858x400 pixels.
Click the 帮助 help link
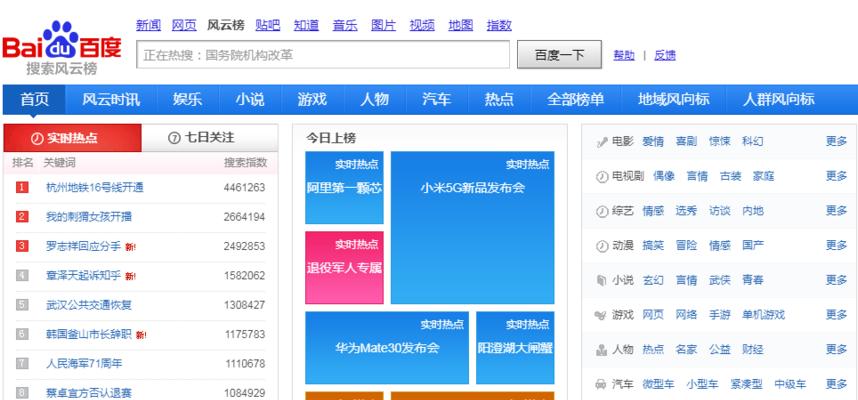624,55
